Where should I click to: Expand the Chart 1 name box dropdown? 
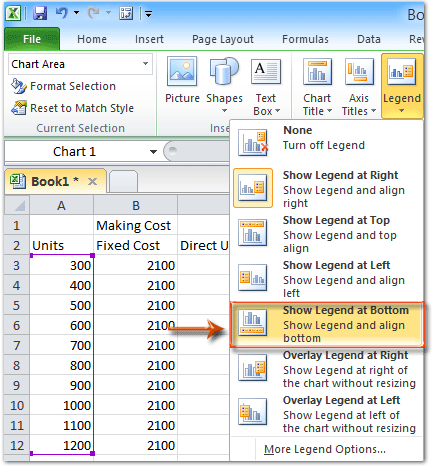153,152
